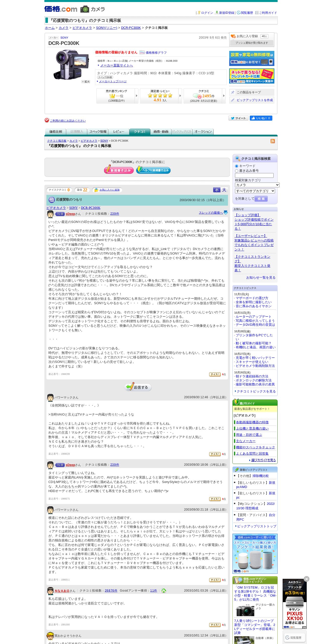
Task: Open the カメラ category dropdown
Action: point(257,185)
